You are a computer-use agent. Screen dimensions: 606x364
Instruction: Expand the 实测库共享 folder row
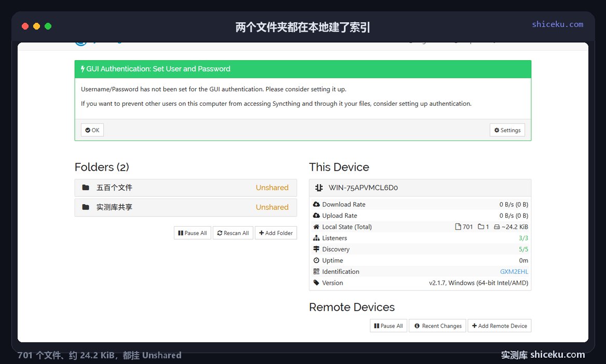click(186, 207)
